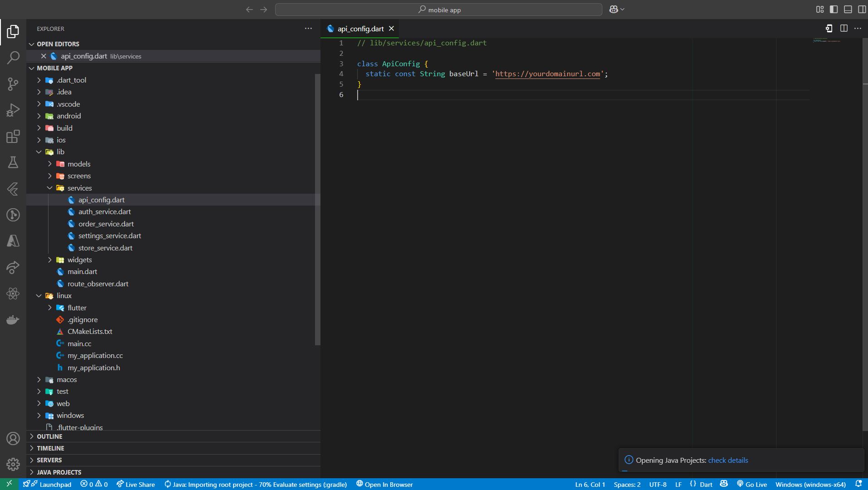Click the Explorer tree scrollbar

[x=317, y=209]
